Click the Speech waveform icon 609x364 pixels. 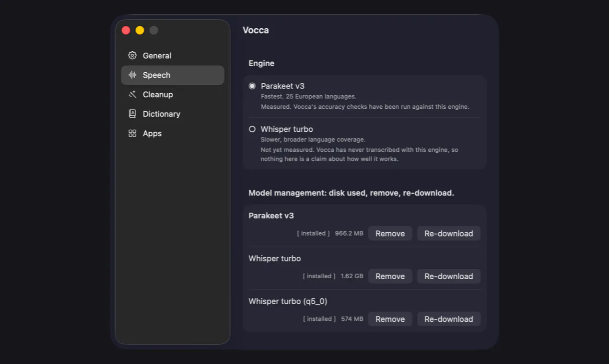[132, 75]
